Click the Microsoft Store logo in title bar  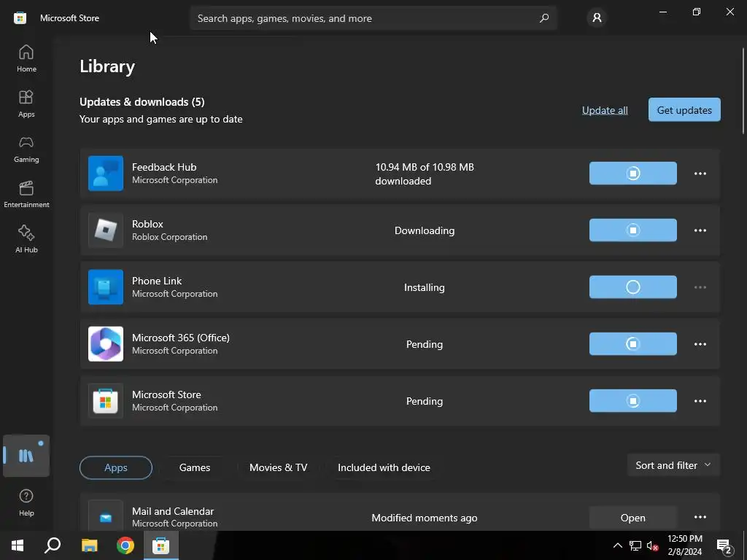tap(20, 18)
